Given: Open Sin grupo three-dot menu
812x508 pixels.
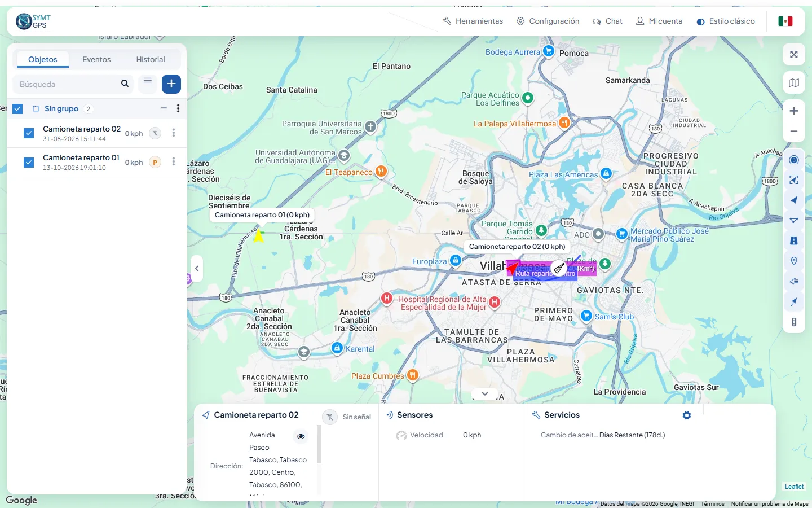Looking at the screenshot, I should 178,108.
